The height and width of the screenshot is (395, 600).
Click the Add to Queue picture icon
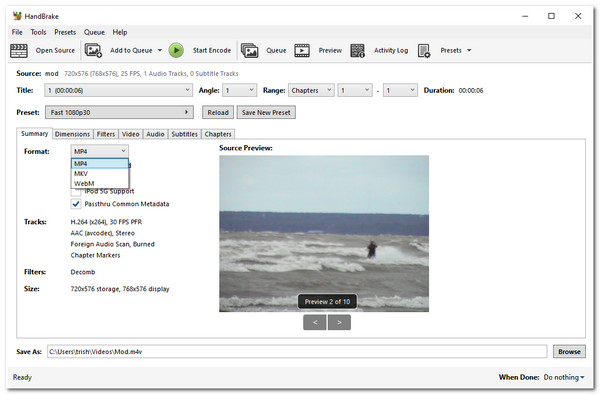93,51
